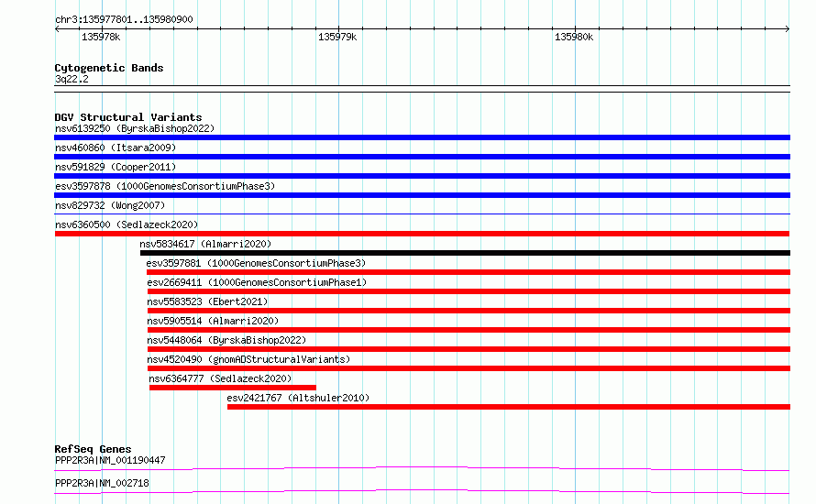The width and height of the screenshot is (816, 504).
Task: Click the Cytogenetic Bands track heading
Action: tap(109, 68)
